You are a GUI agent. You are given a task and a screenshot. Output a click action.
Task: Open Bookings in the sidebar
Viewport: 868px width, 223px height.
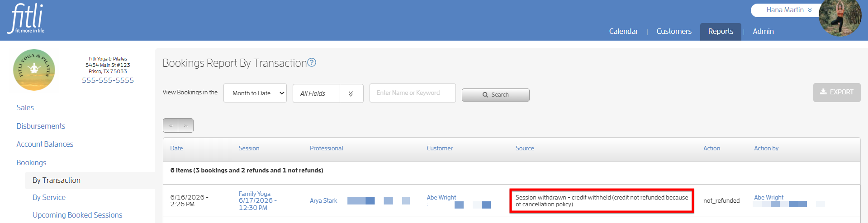tap(31, 163)
